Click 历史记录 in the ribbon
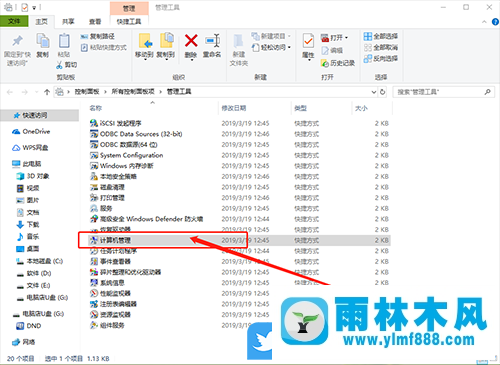This screenshot has width=500, height=365. tap(338, 63)
